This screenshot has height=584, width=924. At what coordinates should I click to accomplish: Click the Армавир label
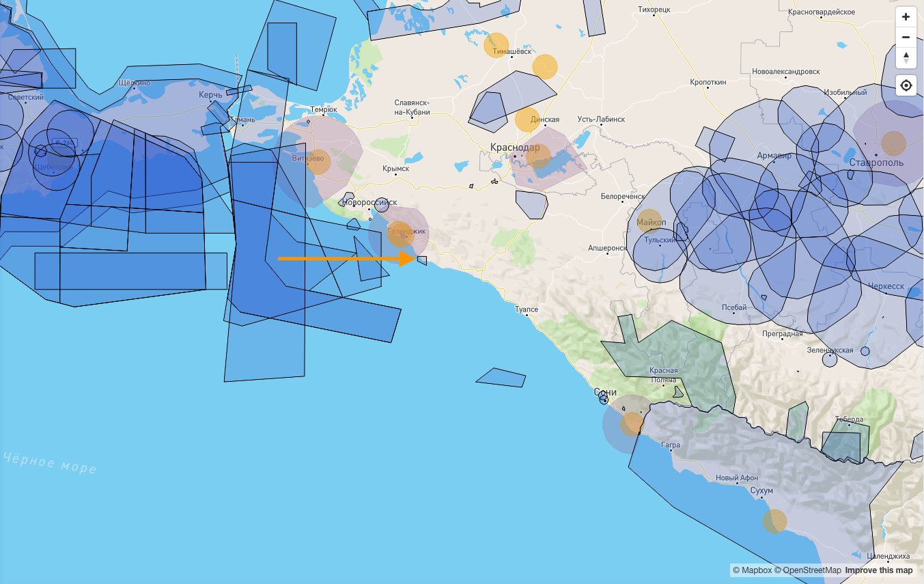tap(774, 156)
